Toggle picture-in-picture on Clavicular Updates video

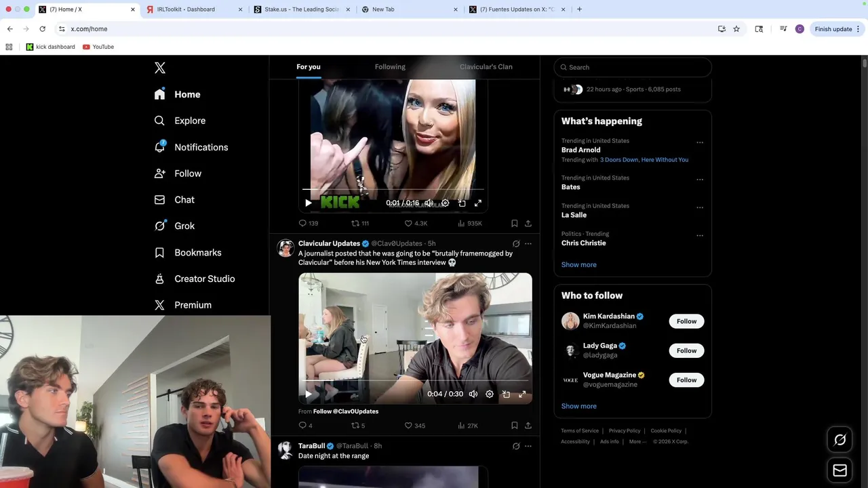506,394
